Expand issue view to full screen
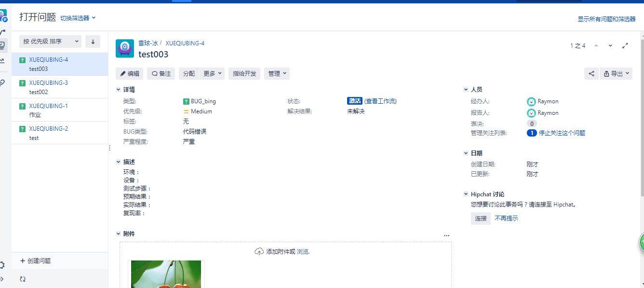This screenshot has height=288, width=644. click(625, 46)
